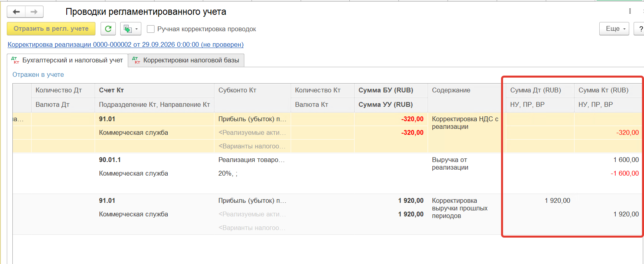Click the Количество Кт column header
The width and height of the screenshot is (644, 264).
pos(323,90)
